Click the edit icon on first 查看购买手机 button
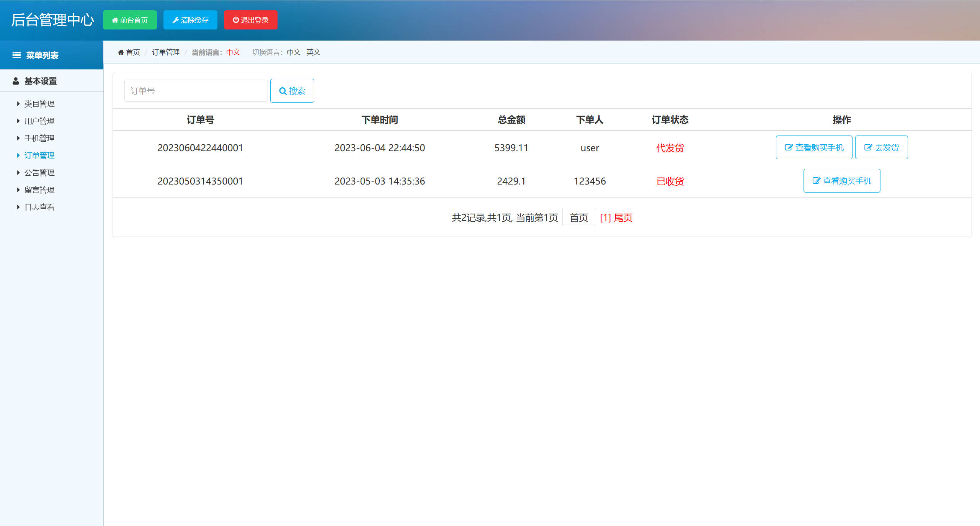 click(x=788, y=147)
